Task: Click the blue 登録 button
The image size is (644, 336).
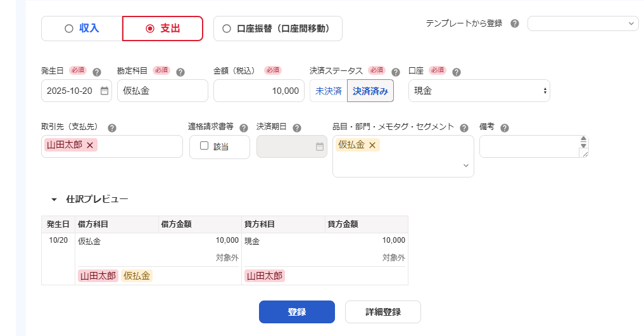Action: 296,312
